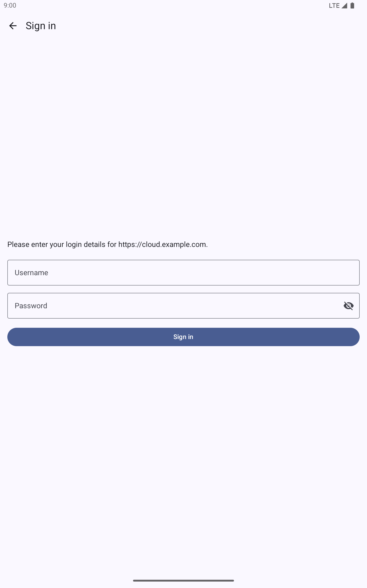Viewport: 367px width, 588px height.
Task: Focus the Username input field
Action: (183, 273)
